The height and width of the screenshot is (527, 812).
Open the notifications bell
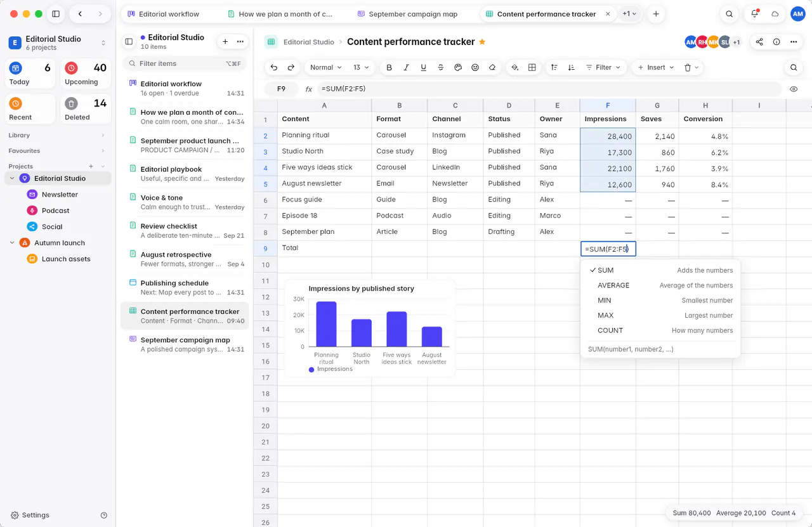pyautogui.click(x=755, y=14)
